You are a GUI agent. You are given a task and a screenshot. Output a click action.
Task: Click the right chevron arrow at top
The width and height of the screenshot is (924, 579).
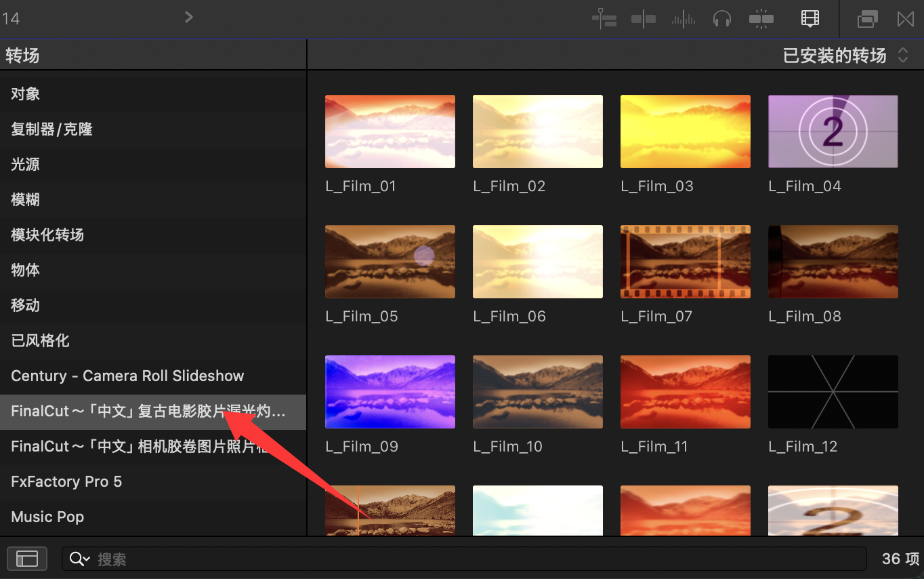[x=189, y=17]
